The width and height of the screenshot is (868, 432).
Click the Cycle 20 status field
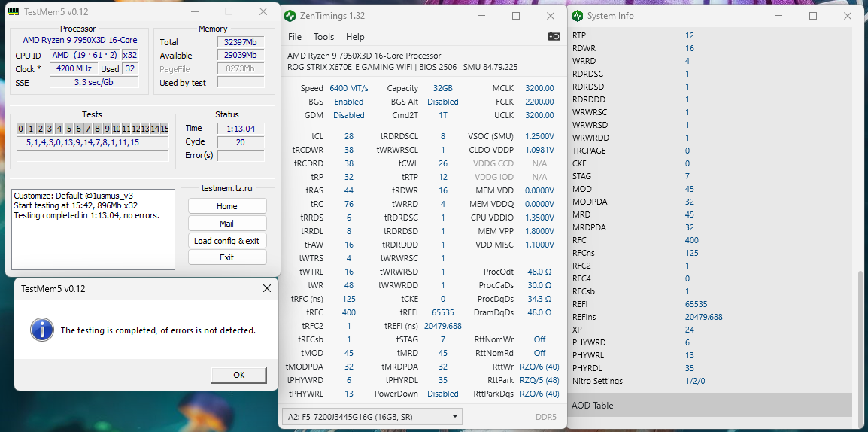point(240,141)
